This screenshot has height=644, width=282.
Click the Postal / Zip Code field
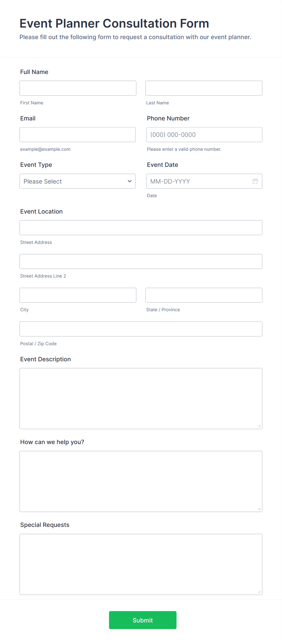(141, 329)
